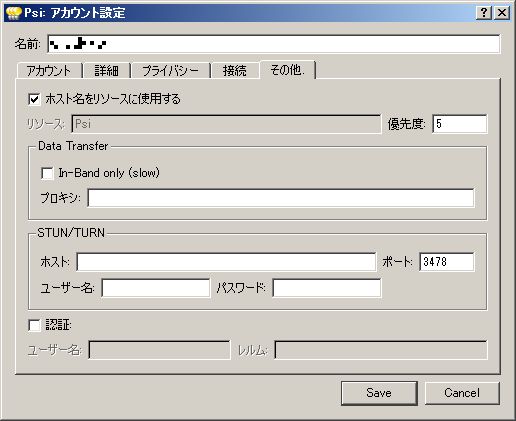This screenshot has width=516, height=421.
Task: Toggle the 認証 checkbox
Action: tap(34, 325)
